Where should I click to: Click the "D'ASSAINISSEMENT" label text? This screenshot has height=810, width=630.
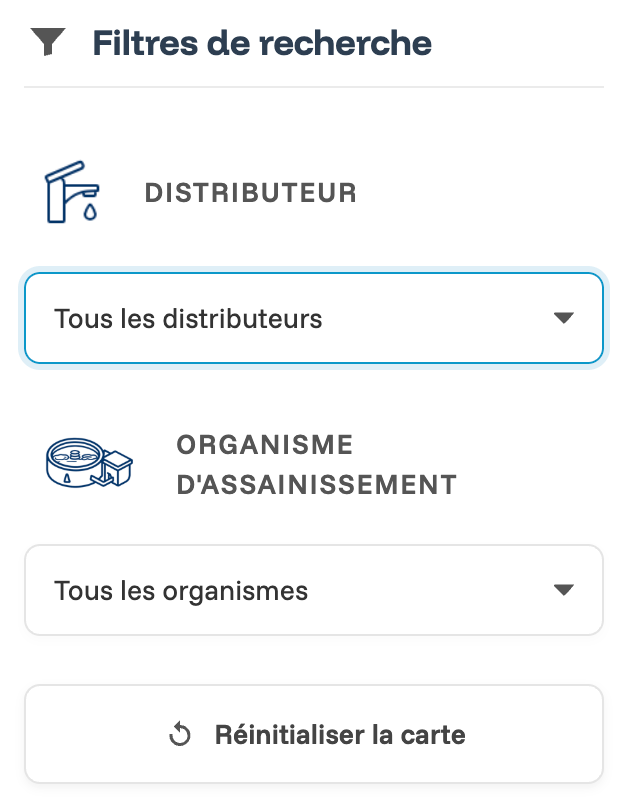pyautogui.click(x=316, y=485)
